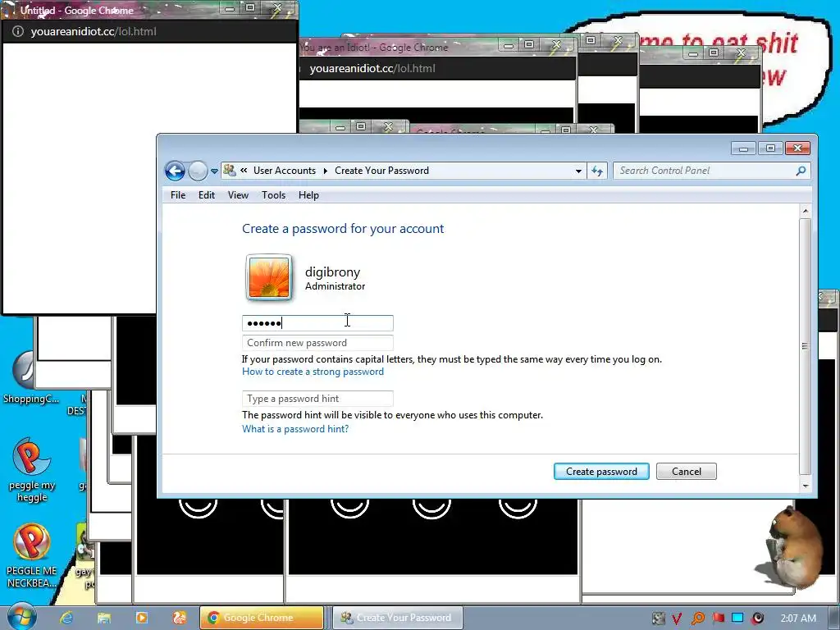Viewport: 840px width, 630px height.
Task: Minimize the Create Your Password window
Action: 743,148
